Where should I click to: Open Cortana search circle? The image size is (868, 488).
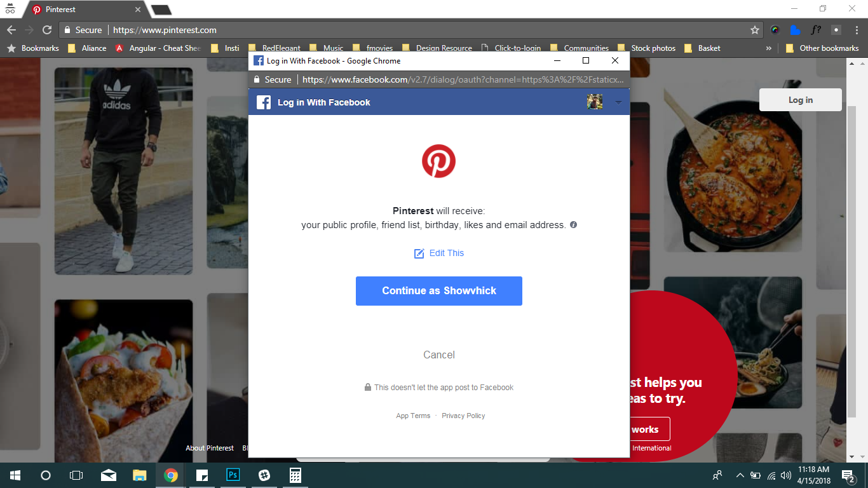click(x=46, y=475)
